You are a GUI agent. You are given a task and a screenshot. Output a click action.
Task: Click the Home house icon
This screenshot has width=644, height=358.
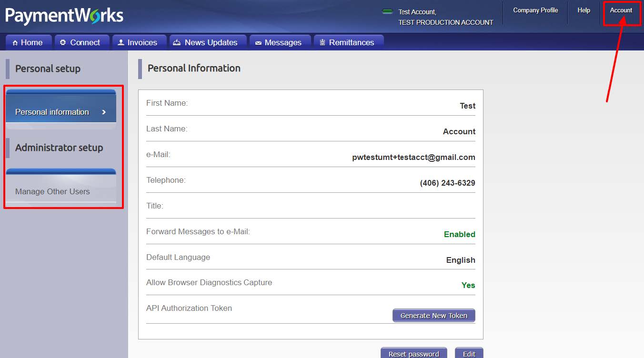15,42
